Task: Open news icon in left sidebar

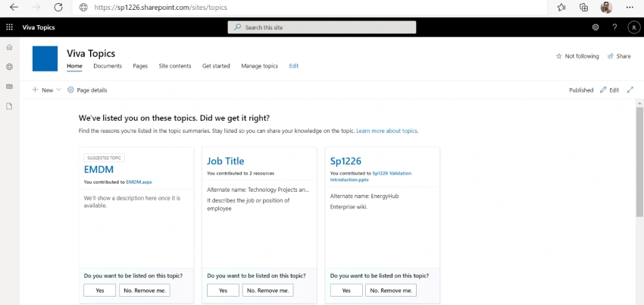Action: point(9,86)
